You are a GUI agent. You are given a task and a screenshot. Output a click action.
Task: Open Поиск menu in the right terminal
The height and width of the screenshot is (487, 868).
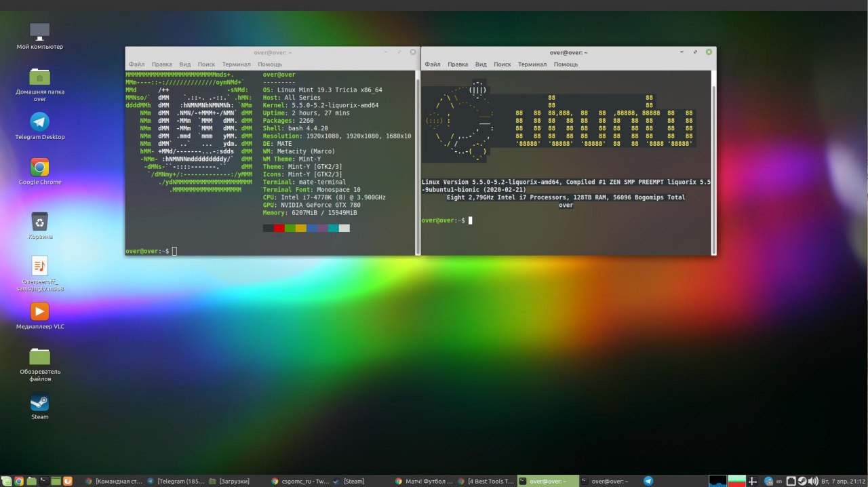coord(502,64)
